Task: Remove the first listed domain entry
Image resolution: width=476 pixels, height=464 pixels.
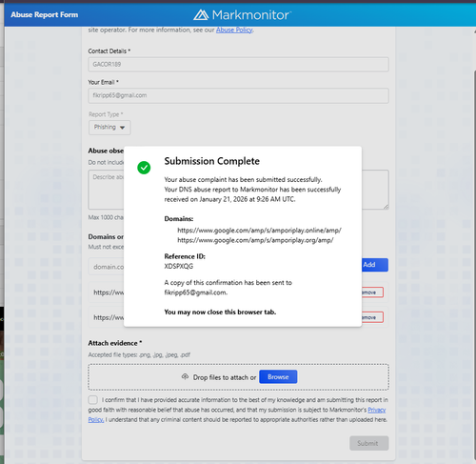Action: click(372, 293)
